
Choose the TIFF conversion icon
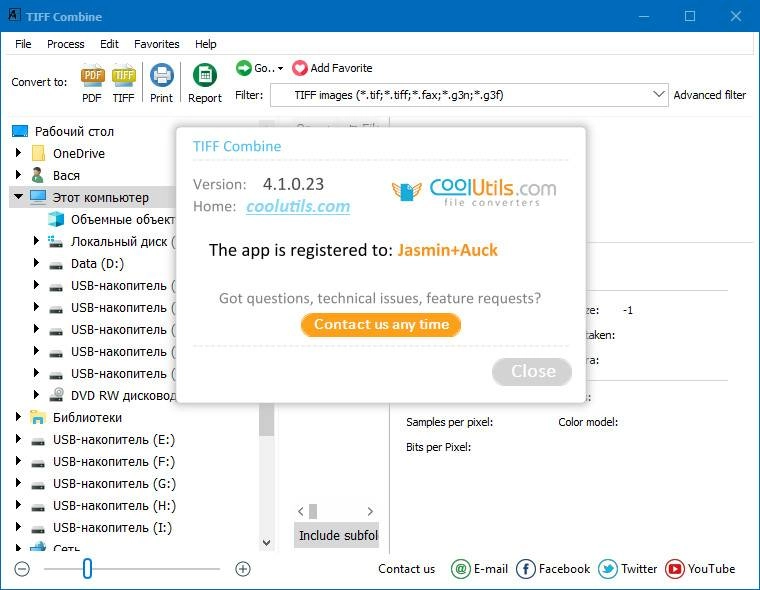pyautogui.click(x=124, y=76)
